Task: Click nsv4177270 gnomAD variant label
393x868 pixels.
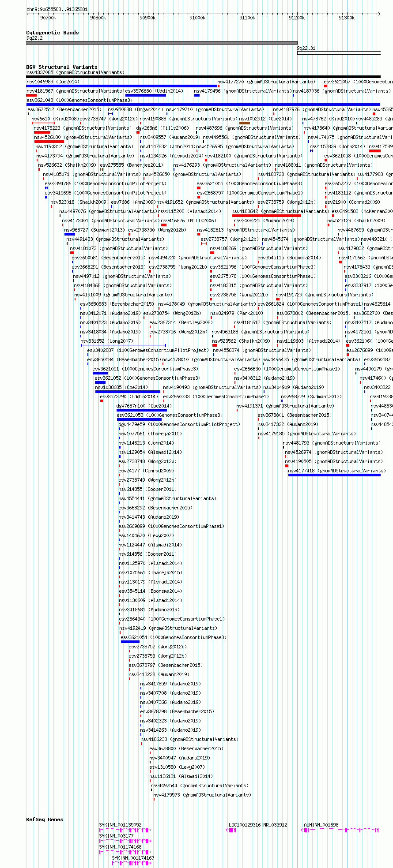Action: (x=266, y=82)
